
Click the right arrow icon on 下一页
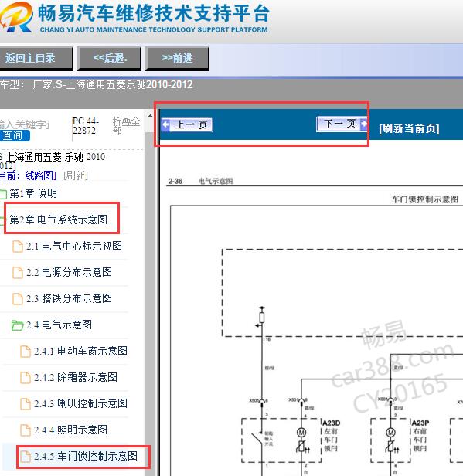pyautogui.click(x=363, y=124)
